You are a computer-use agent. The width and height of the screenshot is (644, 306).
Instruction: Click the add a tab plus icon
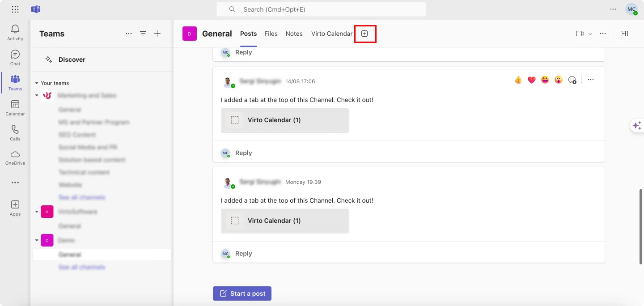[364, 34]
